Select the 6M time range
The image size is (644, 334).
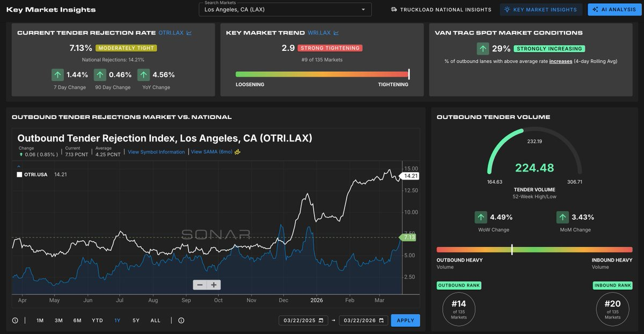tap(77, 321)
